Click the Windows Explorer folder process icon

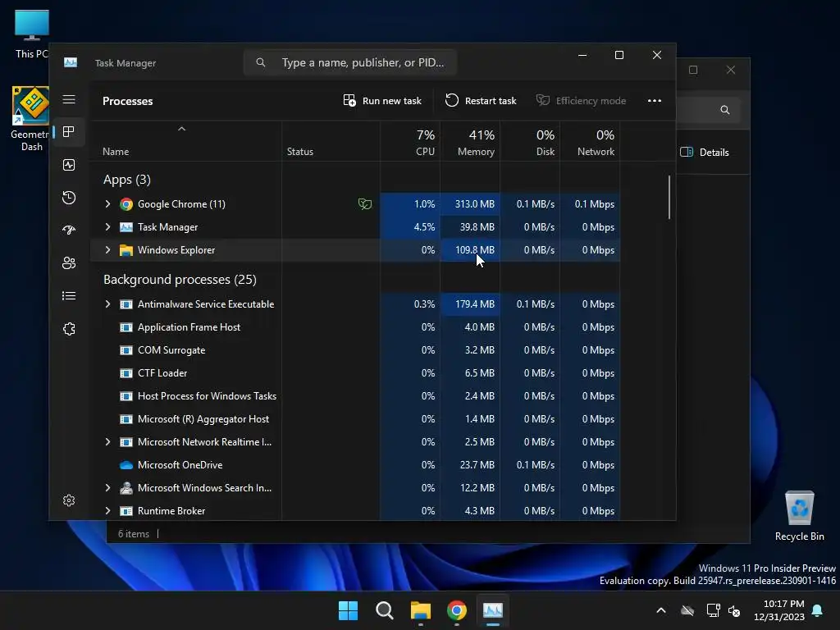click(126, 250)
